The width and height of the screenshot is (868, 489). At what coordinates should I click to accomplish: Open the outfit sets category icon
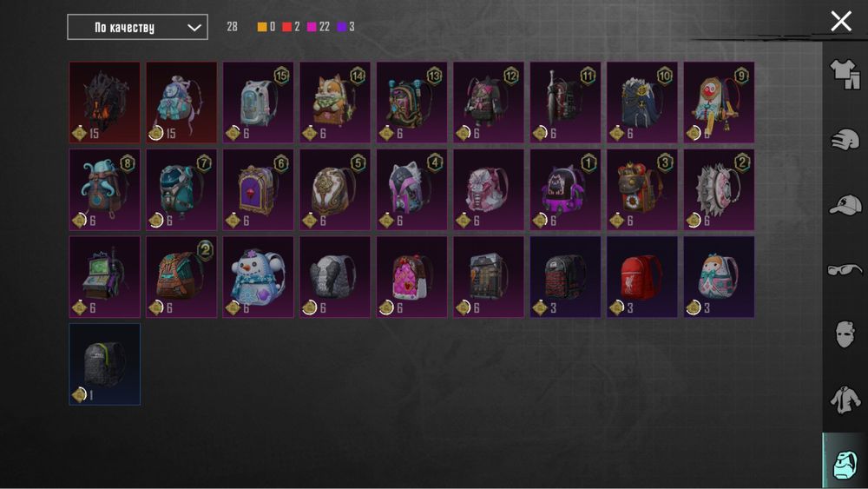click(x=845, y=74)
